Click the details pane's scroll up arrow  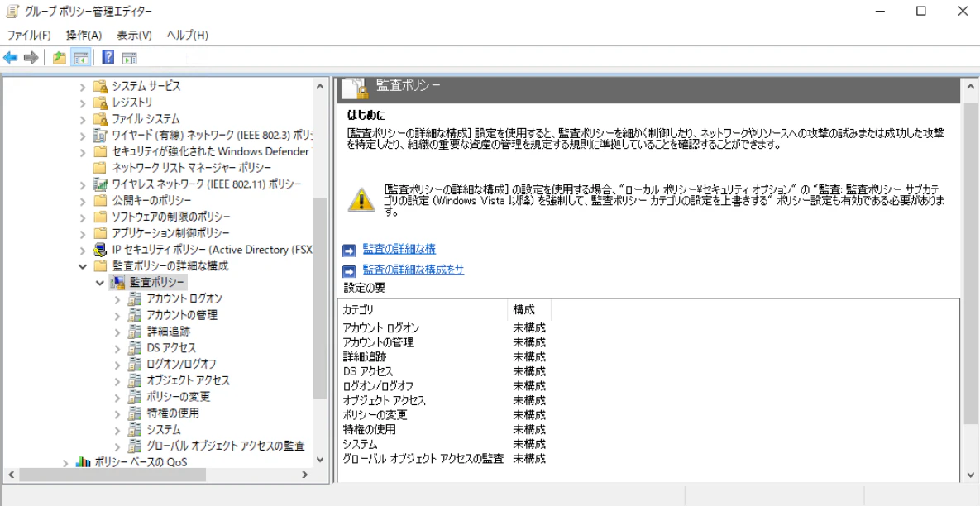pyautogui.click(x=969, y=85)
